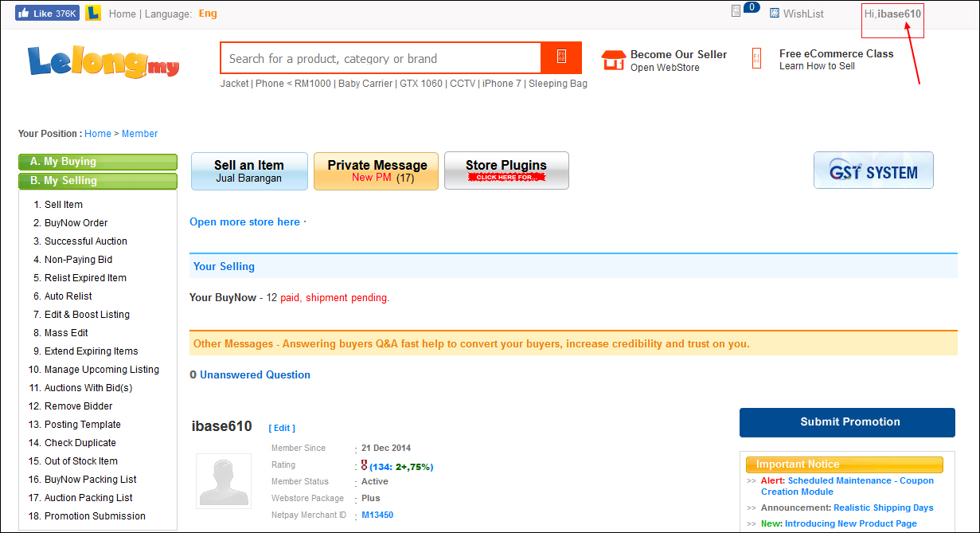Click the Jacket suggested search link
The width and height of the screenshot is (980, 533).
[x=235, y=84]
